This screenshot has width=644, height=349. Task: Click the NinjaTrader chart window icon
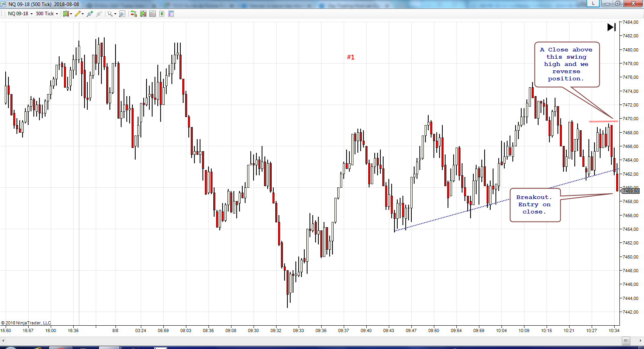tap(3, 4)
